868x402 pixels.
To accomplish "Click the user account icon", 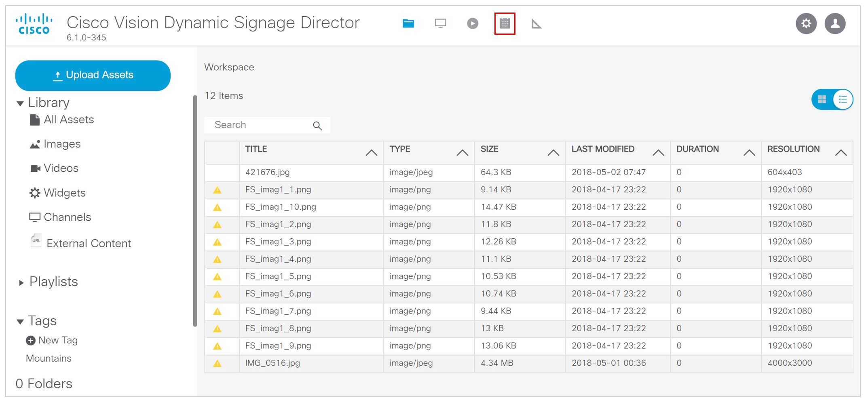I will click(835, 23).
